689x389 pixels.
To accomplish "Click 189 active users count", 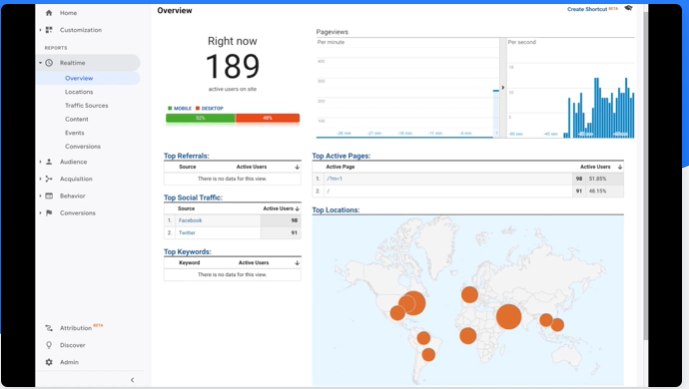I will point(232,66).
